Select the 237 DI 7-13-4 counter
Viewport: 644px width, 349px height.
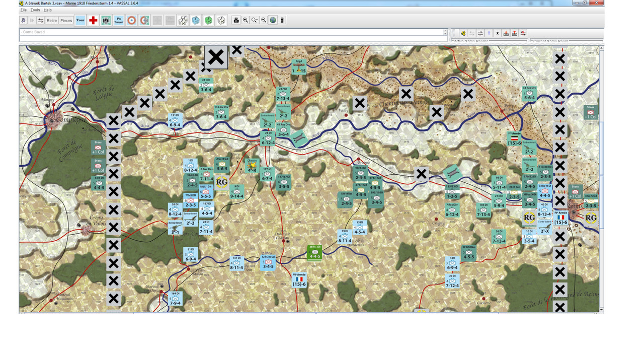click(283, 94)
